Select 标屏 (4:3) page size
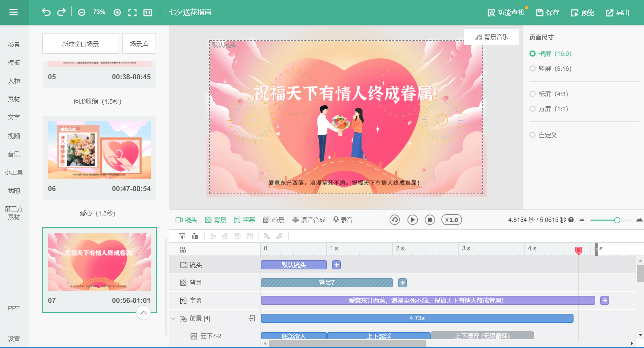The width and height of the screenshot is (644, 348). click(x=548, y=94)
